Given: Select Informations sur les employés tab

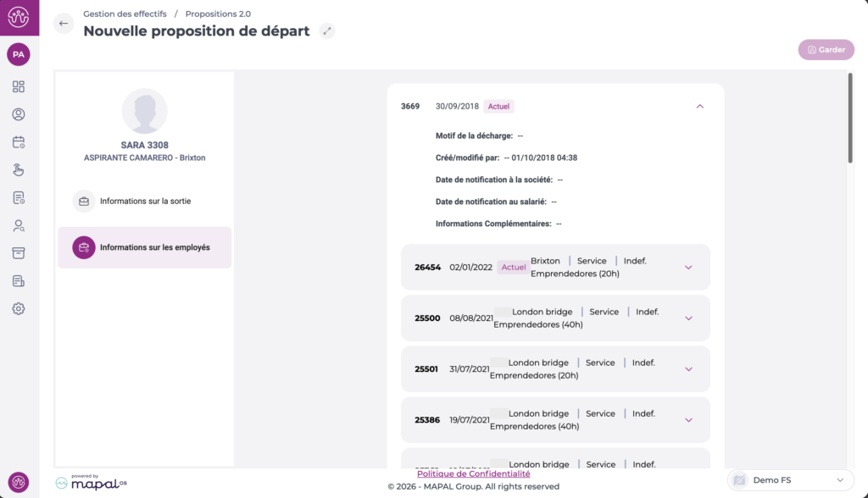Looking at the screenshot, I should pyautogui.click(x=144, y=248).
